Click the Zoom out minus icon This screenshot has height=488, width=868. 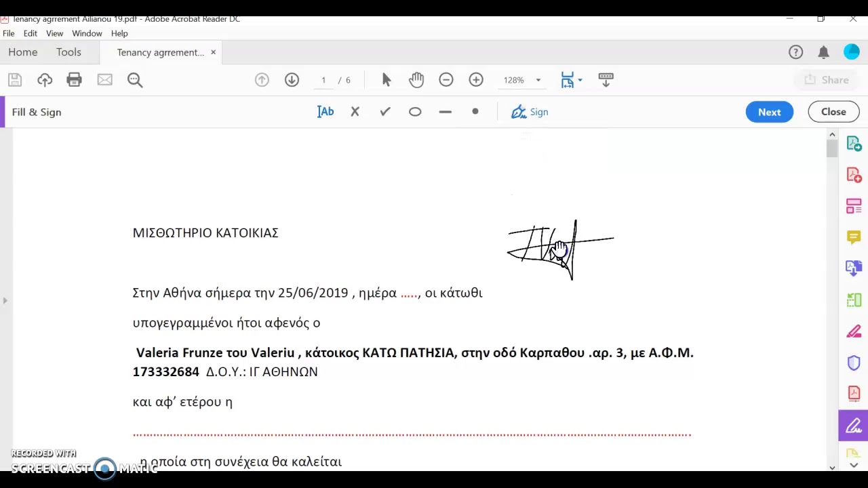click(x=446, y=80)
